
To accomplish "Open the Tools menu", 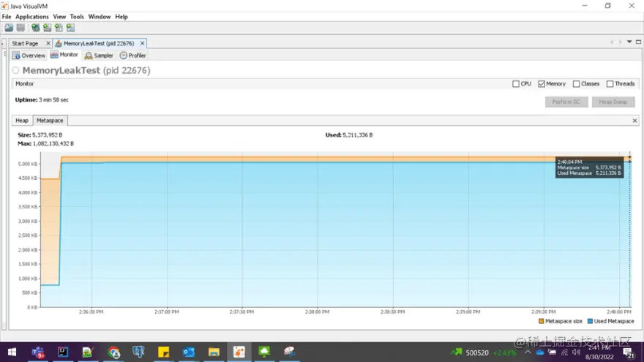I will tap(77, 17).
